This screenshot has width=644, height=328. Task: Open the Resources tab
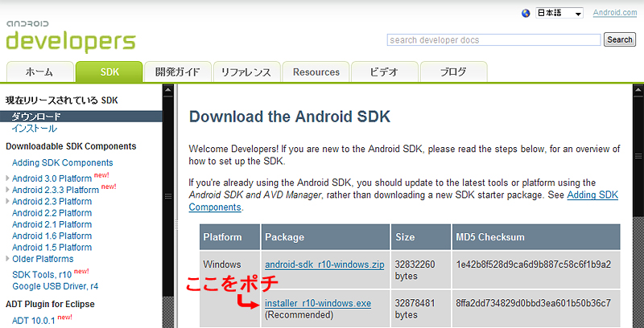click(x=316, y=72)
